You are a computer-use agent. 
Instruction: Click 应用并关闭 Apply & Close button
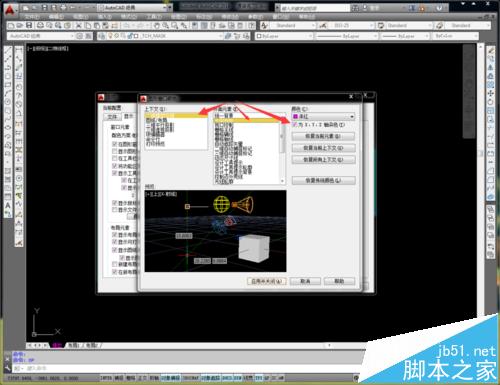point(267,281)
